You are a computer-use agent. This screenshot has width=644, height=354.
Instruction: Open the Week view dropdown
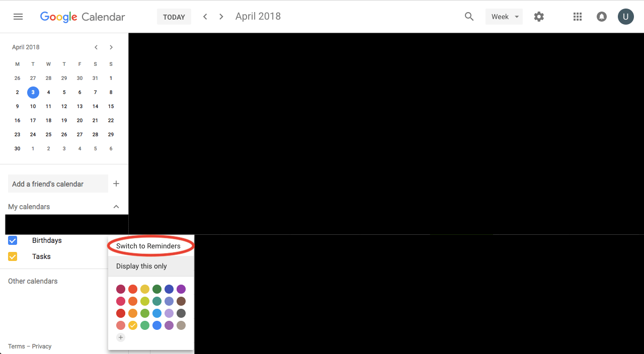point(504,17)
